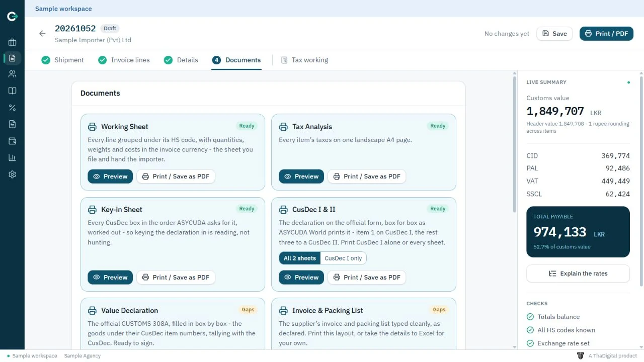Click Explain the rates button

[x=578, y=274]
